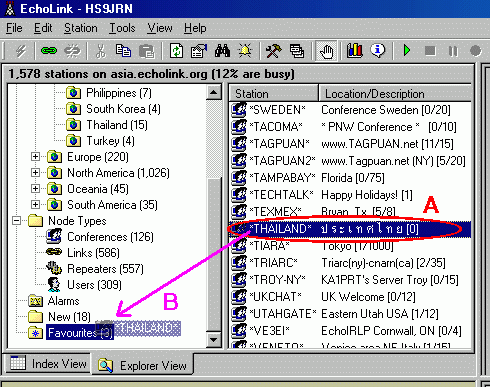The height and width of the screenshot is (387, 490).
Task: Open the File menu
Action: (14, 28)
